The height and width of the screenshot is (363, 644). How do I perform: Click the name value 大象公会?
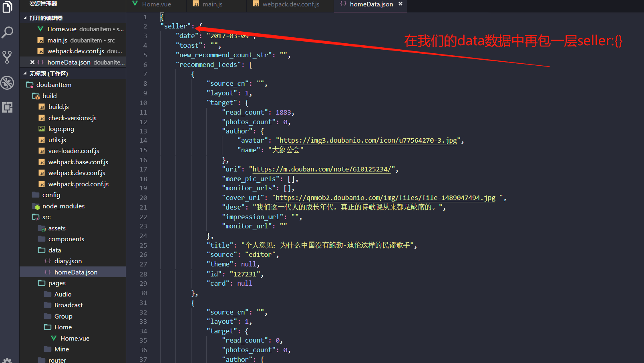point(286,150)
